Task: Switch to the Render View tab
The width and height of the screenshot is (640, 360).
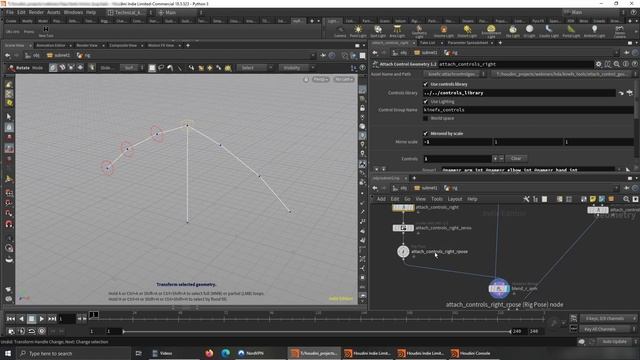Action: (87, 45)
